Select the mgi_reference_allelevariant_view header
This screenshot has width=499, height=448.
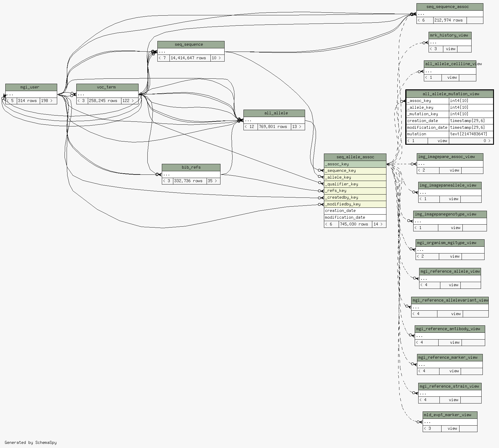(x=450, y=300)
